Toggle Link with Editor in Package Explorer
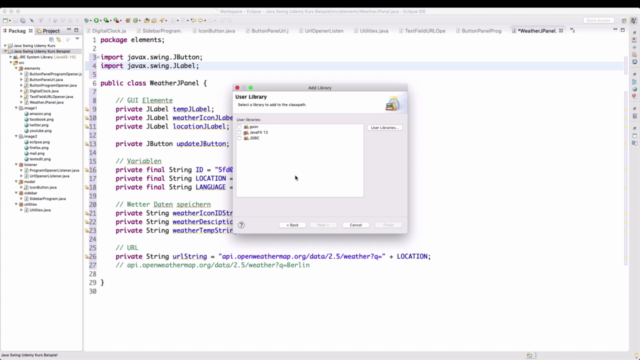The image size is (640, 360). 59,40
